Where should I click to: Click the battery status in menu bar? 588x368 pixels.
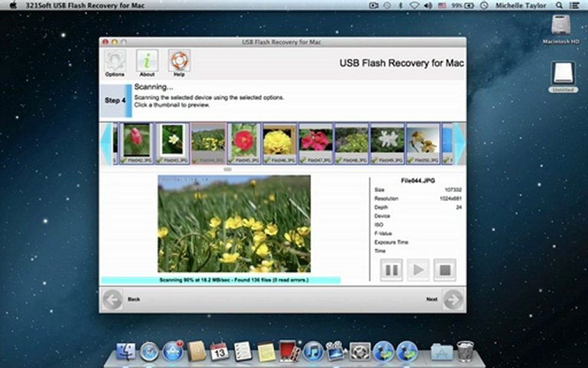point(463,5)
